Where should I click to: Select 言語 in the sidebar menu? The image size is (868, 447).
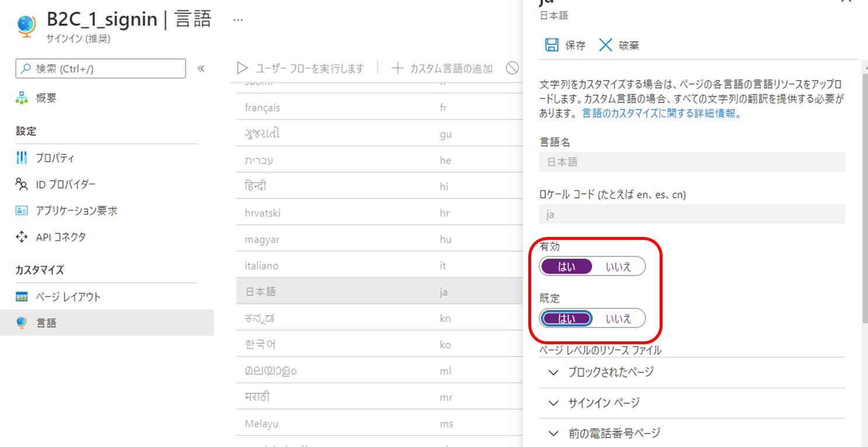pyautogui.click(x=107, y=323)
